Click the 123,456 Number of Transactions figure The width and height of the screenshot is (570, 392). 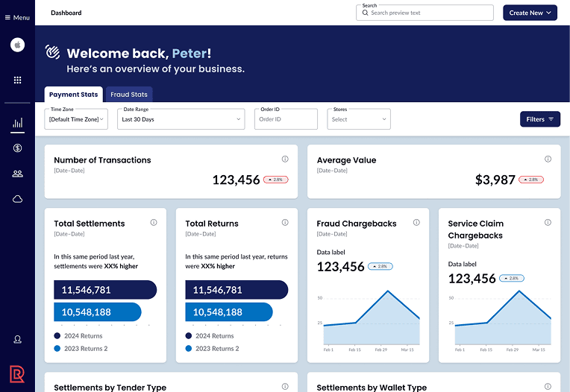236,180
